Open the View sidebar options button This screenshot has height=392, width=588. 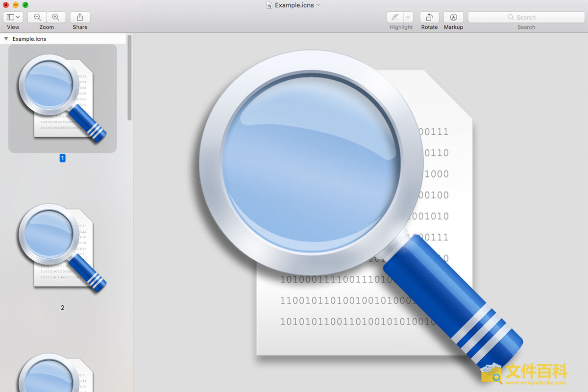pyautogui.click(x=13, y=17)
